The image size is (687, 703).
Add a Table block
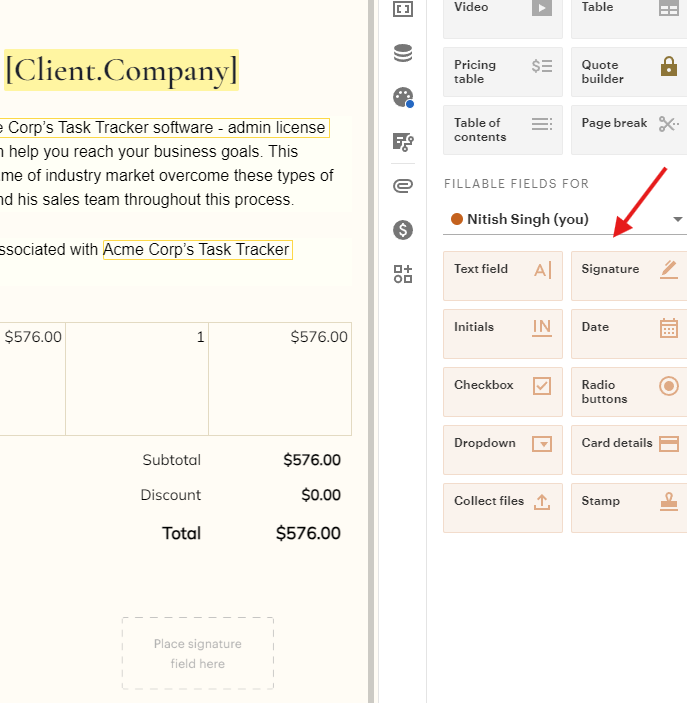click(x=629, y=18)
